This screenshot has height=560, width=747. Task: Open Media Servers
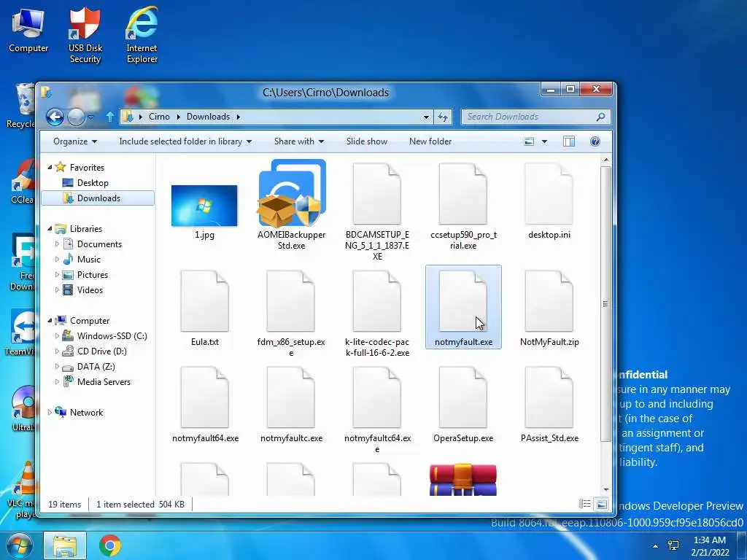pos(104,382)
